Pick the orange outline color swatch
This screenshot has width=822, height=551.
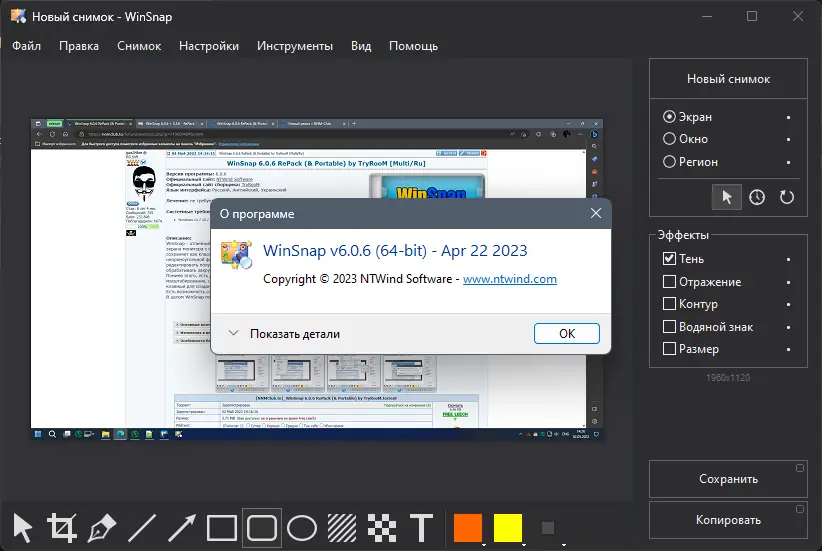pos(468,527)
